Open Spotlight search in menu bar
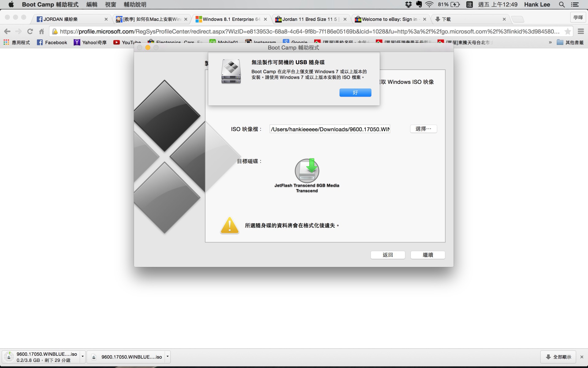Screen dimensions: 588x368 coord(562,4)
